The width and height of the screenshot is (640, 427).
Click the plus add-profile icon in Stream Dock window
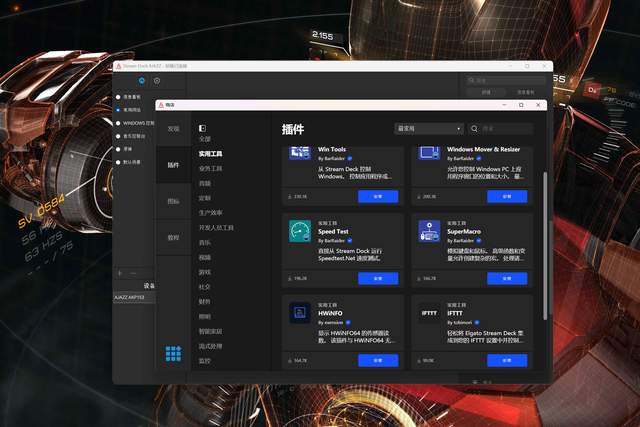[120, 273]
